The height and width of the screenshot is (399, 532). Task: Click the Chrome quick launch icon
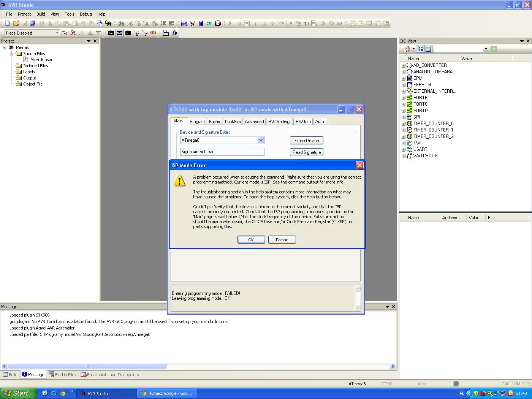pos(63,393)
